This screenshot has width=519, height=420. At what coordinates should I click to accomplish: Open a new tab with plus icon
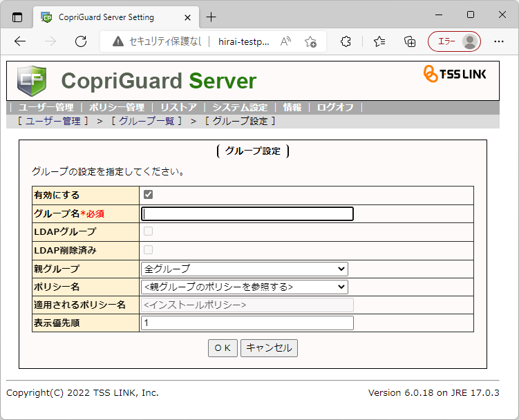pyautogui.click(x=211, y=17)
